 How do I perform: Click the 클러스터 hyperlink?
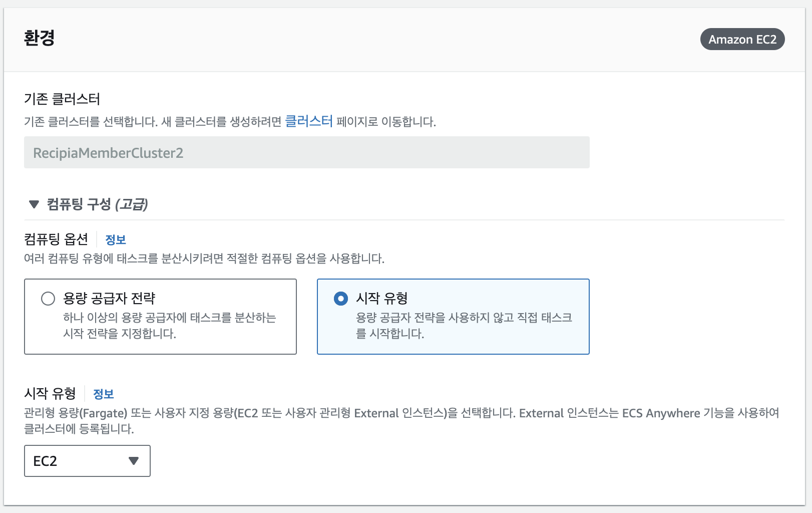pos(309,120)
